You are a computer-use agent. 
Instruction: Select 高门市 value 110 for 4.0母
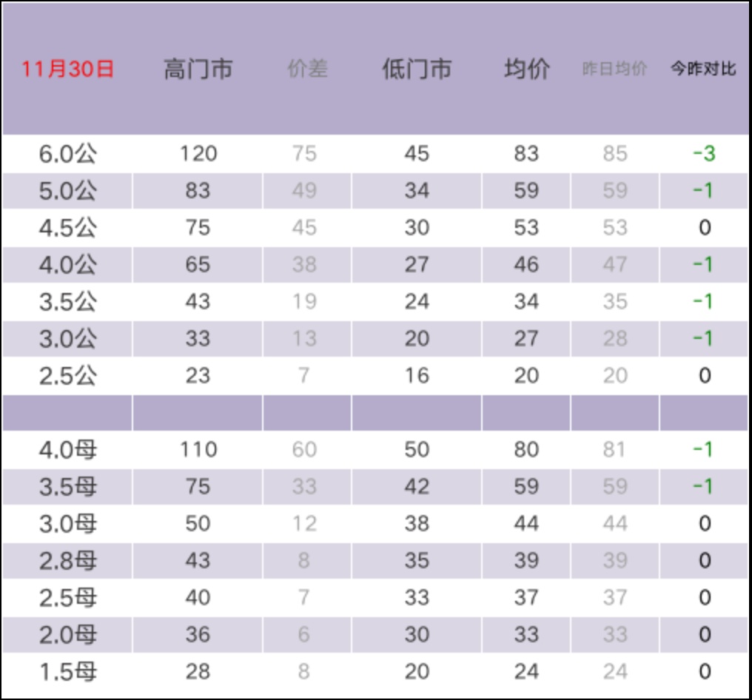tap(198, 450)
